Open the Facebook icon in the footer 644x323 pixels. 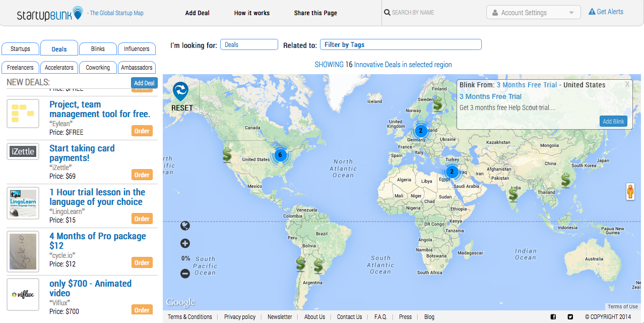point(553,317)
